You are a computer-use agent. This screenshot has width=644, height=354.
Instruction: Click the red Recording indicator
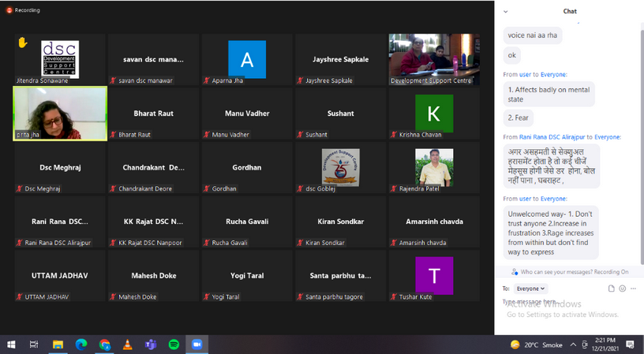pyautogui.click(x=9, y=10)
